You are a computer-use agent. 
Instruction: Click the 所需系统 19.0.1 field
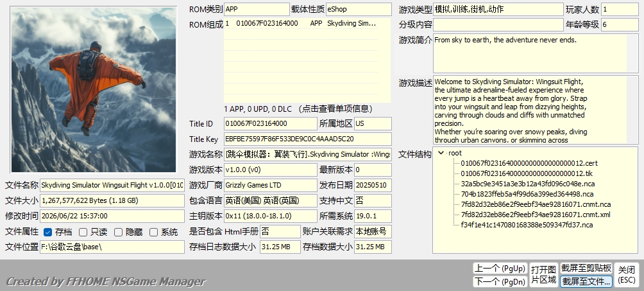[x=373, y=216]
